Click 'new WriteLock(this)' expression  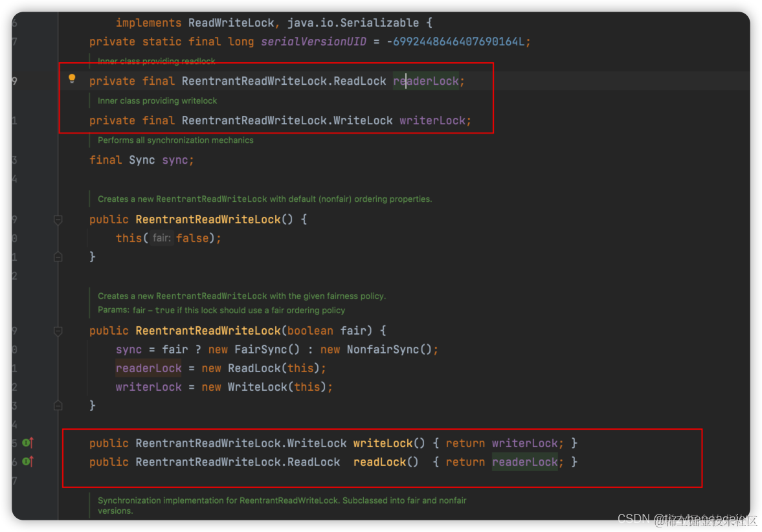pos(264,387)
